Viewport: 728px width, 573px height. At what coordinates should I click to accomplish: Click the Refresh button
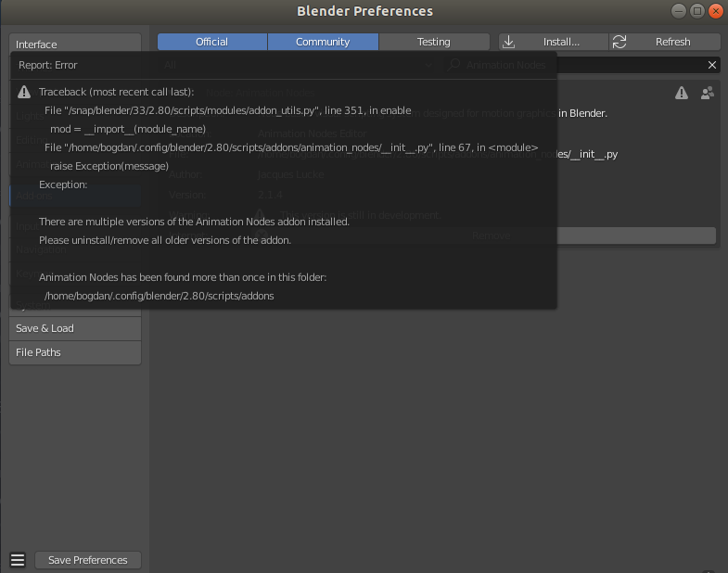[665, 42]
